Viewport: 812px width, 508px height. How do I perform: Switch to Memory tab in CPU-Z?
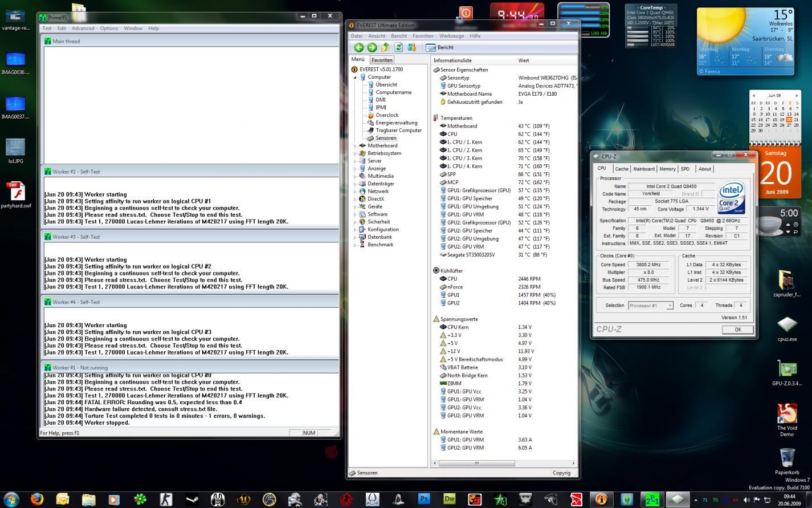[667, 169]
